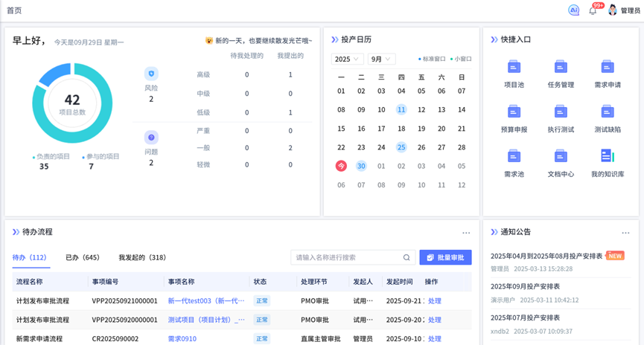Open the 新一代test003 item link
The height and width of the screenshot is (345, 644).
[x=206, y=300]
